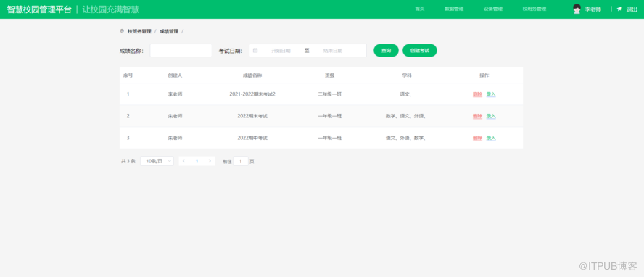
Task: Open 校班务管理 menu in top navigation
Action: click(534, 9)
